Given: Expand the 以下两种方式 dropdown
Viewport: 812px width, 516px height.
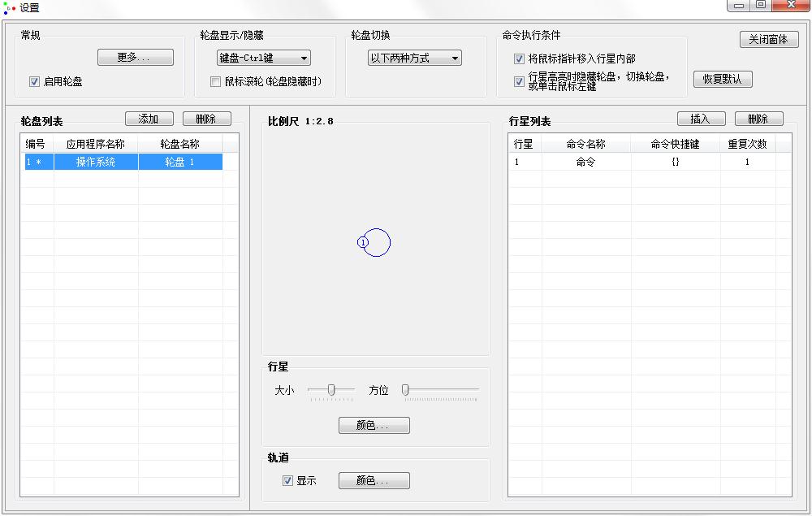Looking at the screenshot, I should 414,59.
